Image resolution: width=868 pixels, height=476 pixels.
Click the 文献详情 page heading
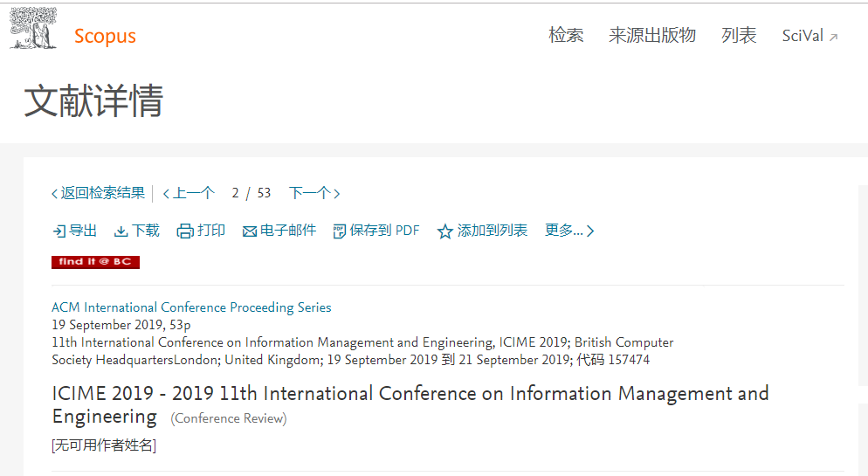[93, 100]
